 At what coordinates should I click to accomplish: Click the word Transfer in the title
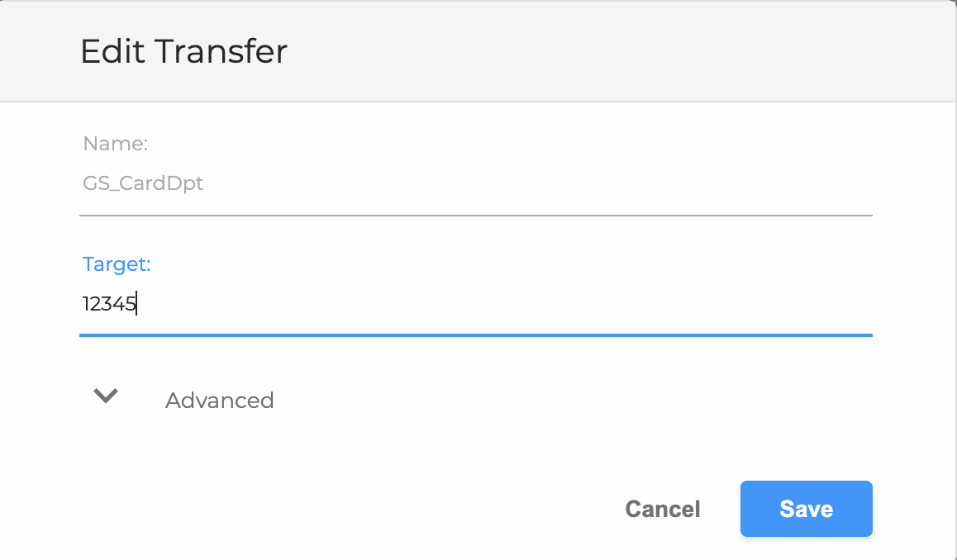(x=221, y=51)
